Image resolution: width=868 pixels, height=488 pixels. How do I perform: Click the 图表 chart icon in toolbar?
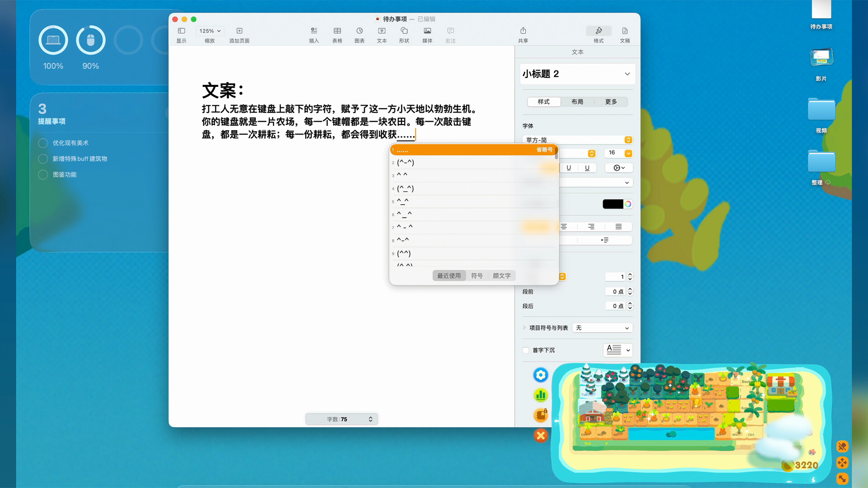pos(359,34)
